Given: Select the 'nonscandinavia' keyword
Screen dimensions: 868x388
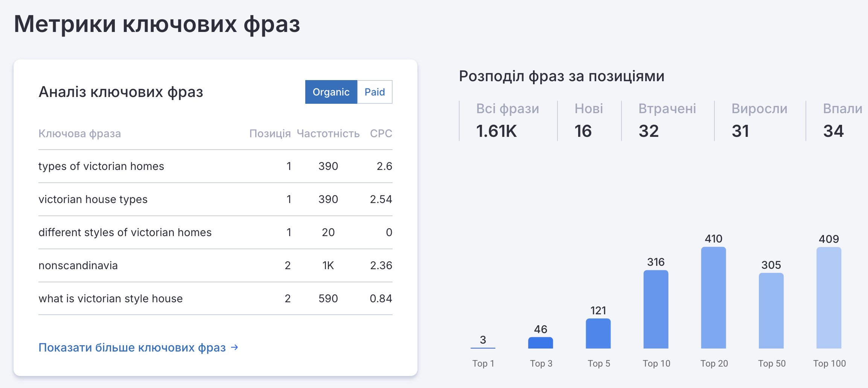Looking at the screenshot, I should (x=78, y=265).
